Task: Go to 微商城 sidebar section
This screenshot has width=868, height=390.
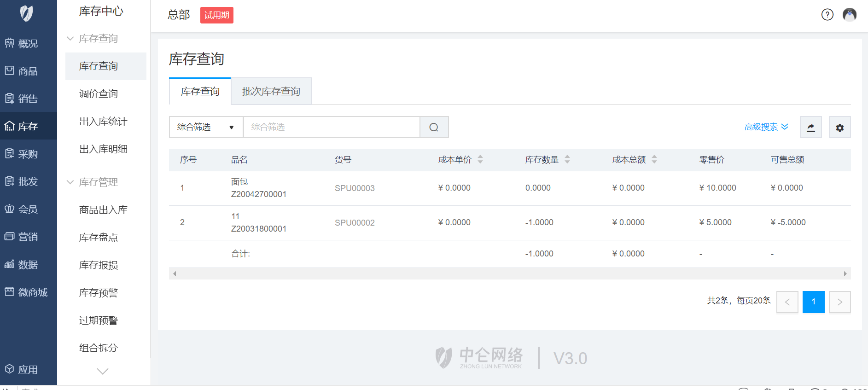Action: click(28, 292)
